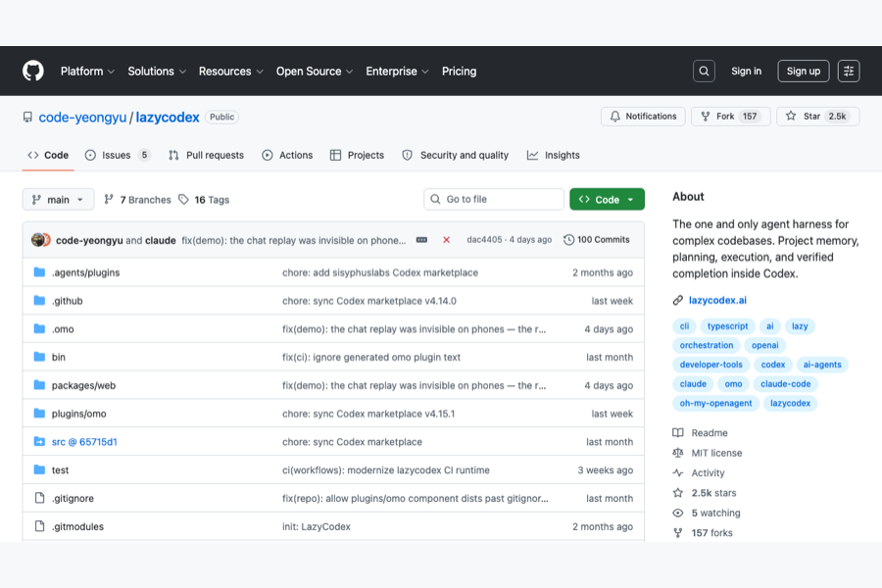882x588 pixels.
Task: Focus the Go to file field
Action: pos(494,199)
